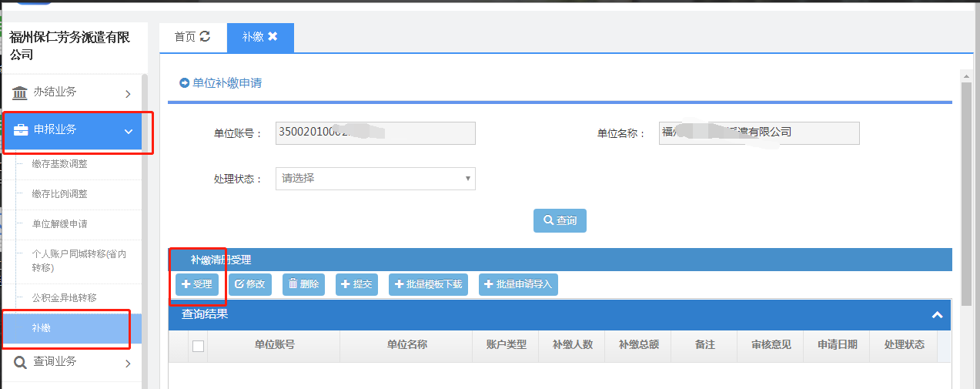Image resolution: width=980 pixels, height=389 pixels.
Task: Click the 查询 search button
Action: (x=560, y=220)
